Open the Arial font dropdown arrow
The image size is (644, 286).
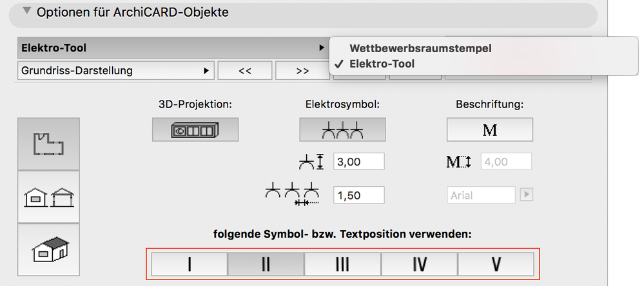(x=526, y=195)
